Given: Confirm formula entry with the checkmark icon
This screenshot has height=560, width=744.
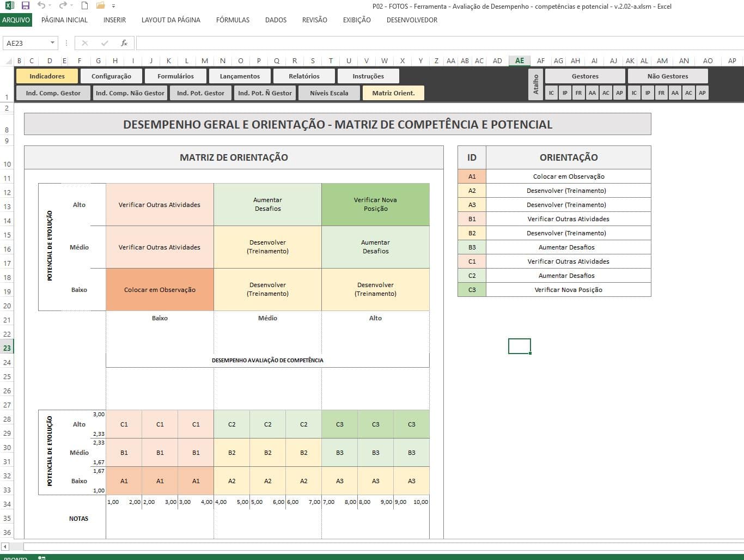Looking at the screenshot, I should click(105, 43).
